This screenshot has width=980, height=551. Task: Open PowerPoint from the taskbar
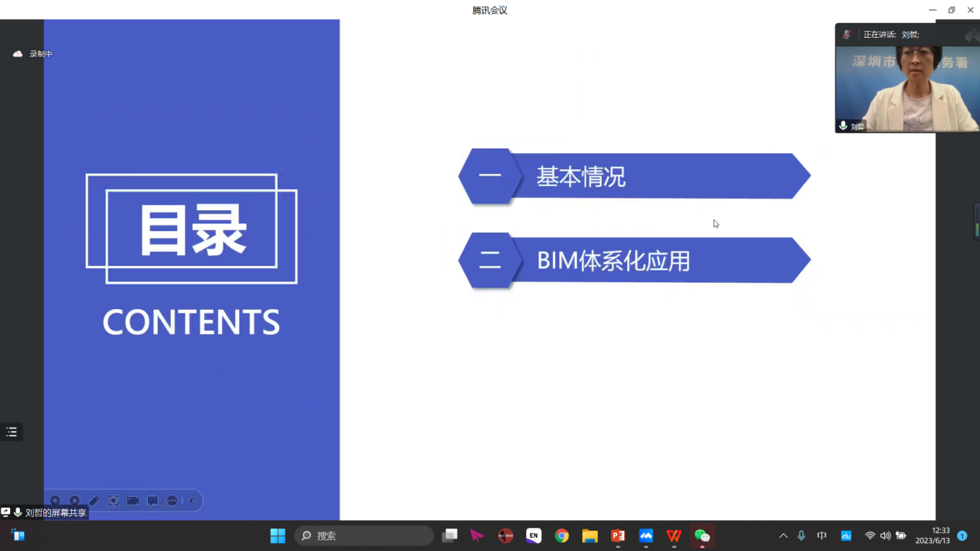pos(617,536)
